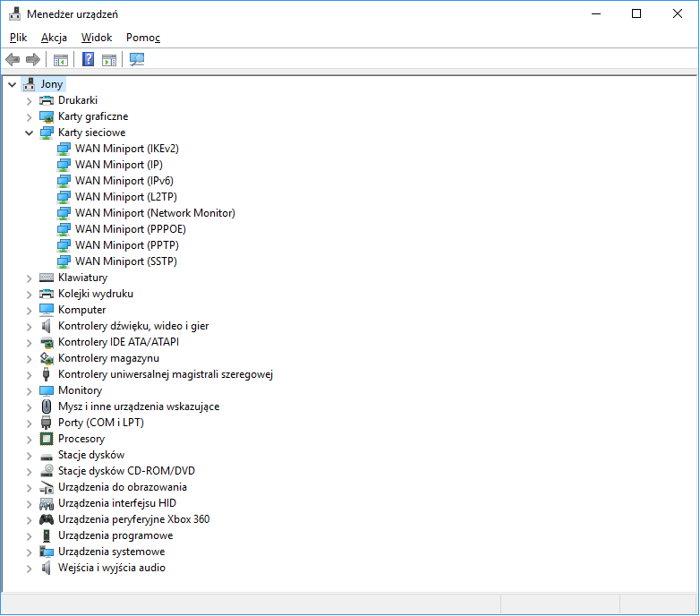700x616 pixels.
Task: Click the Kontrolery IDE ATA/ATAPI icon
Action: [47, 342]
